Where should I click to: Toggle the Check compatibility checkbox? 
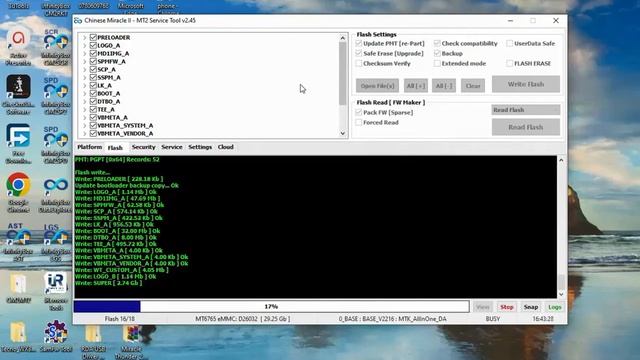(437, 43)
